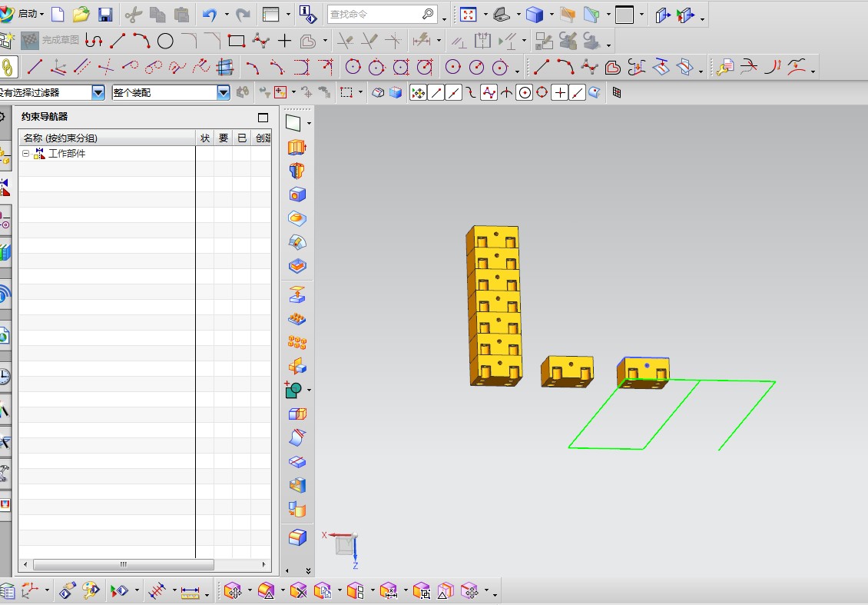Click the History clock sidebar icon
Screen dimensions: 868x605
tap(5, 377)
